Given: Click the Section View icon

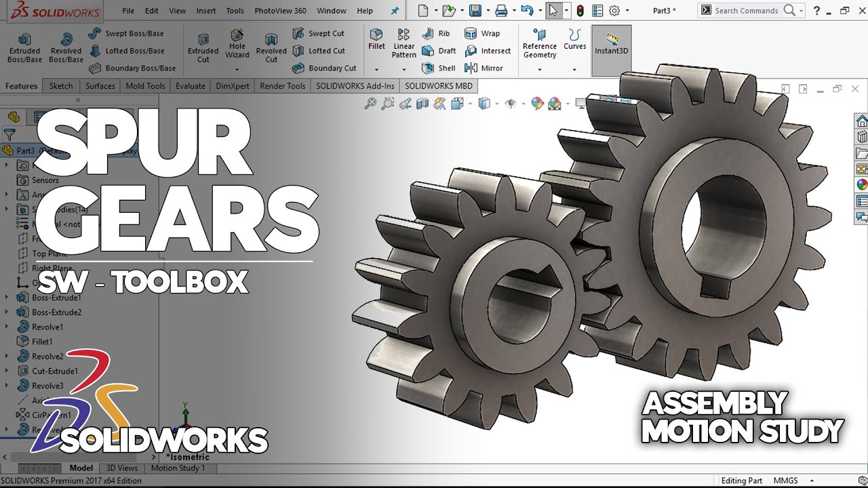Looking at the screenshot, I should pos(422,104).
